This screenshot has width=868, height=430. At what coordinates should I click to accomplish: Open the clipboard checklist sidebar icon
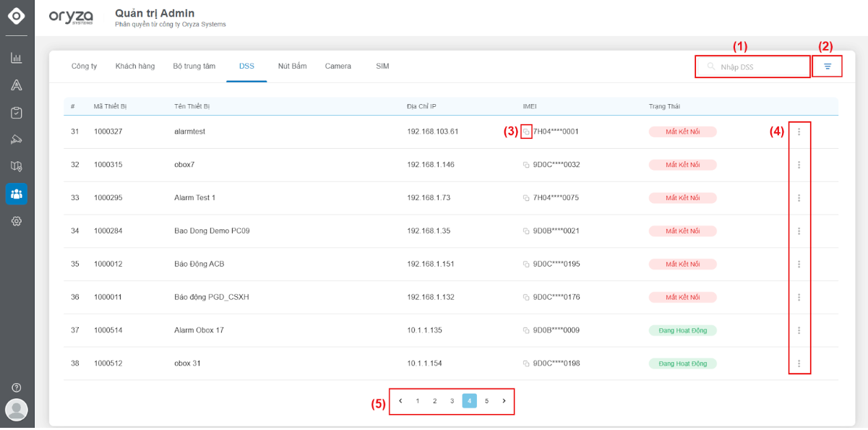17,113
